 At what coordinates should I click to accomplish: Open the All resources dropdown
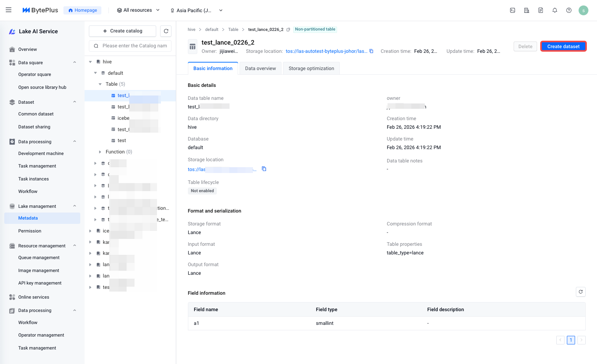[x=138, y=11]
